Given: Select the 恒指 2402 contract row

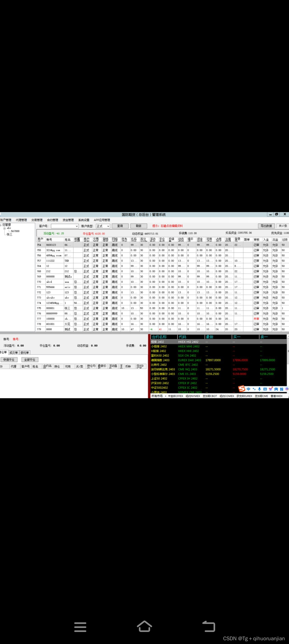Looking at the screenshot, I should 218,342.
